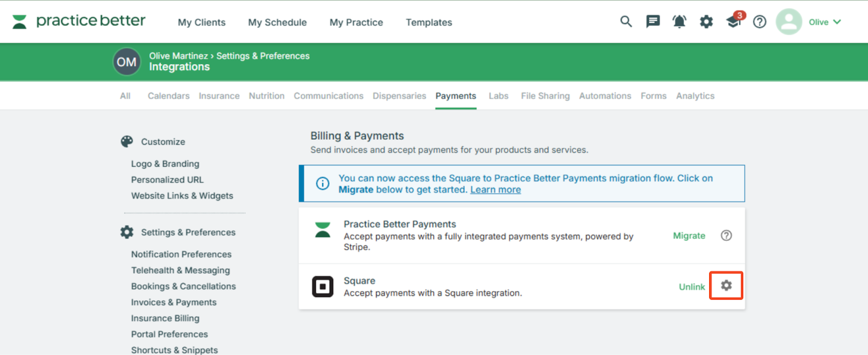The image size is (868, 355).
Task: Click the Customize sidebar heading
Action: point(163,141)
